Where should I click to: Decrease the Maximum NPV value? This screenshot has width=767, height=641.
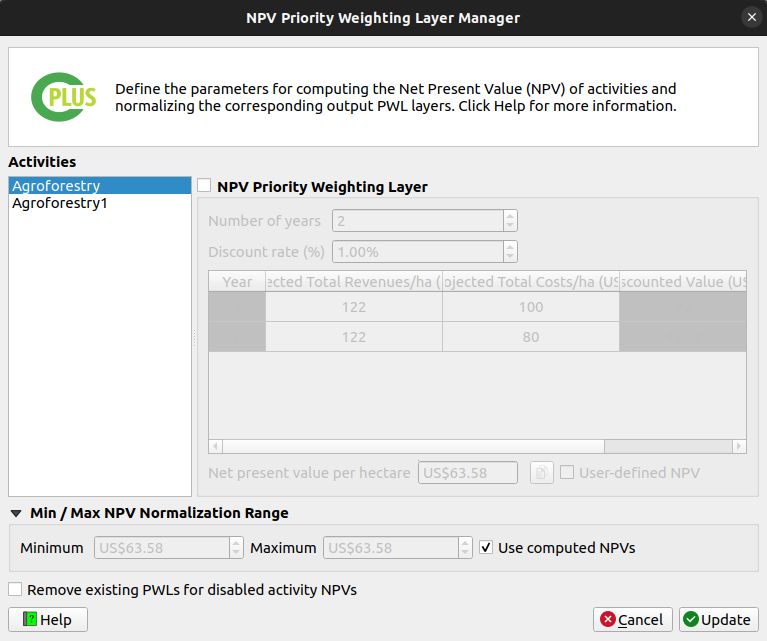tap(465, 552)
